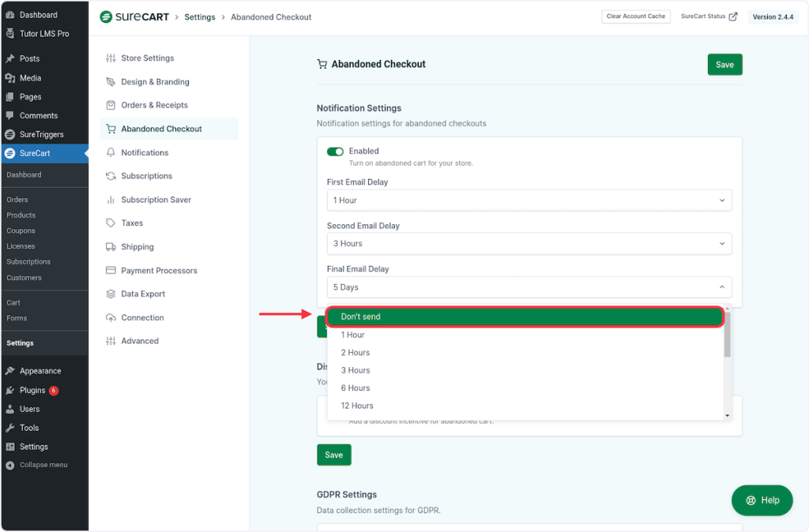Open SureCart Status external link icon
Screen dimensions: 809x532
(733, 17)
